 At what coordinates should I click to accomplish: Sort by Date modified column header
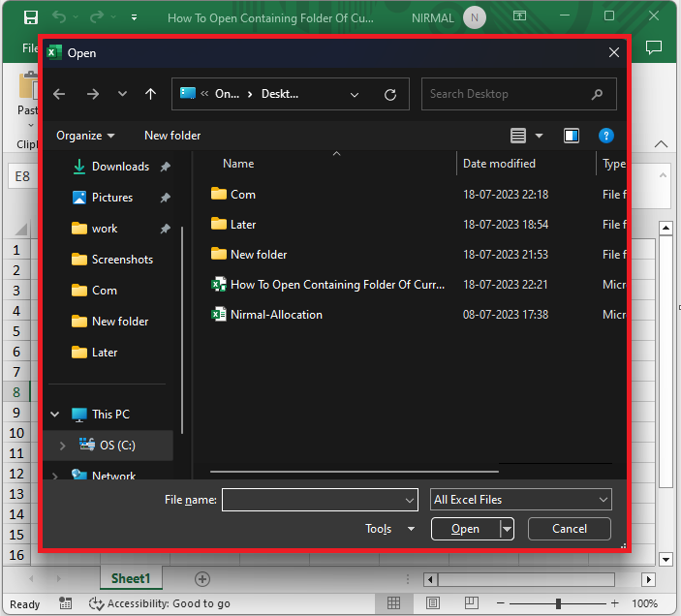click(x=499, y=164)
